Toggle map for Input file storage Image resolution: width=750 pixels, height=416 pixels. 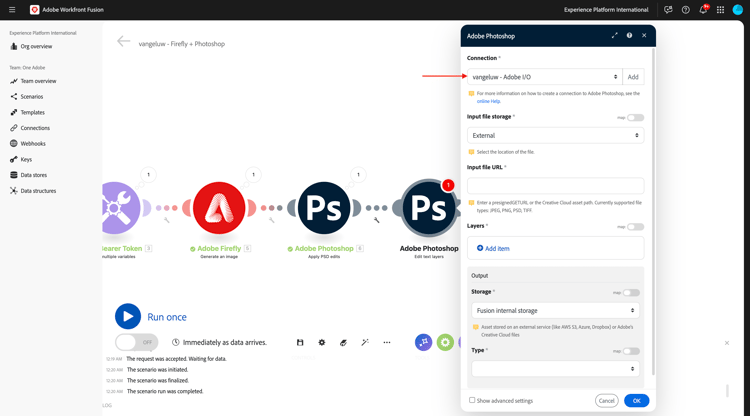(636, 118)
